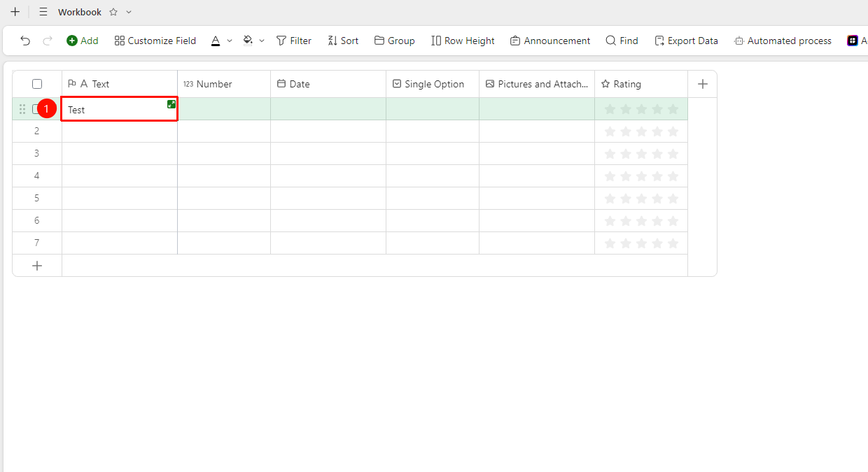Open the hamburger menu beside Workbook
The image size is (868, 472).
[x=43, y=12]
